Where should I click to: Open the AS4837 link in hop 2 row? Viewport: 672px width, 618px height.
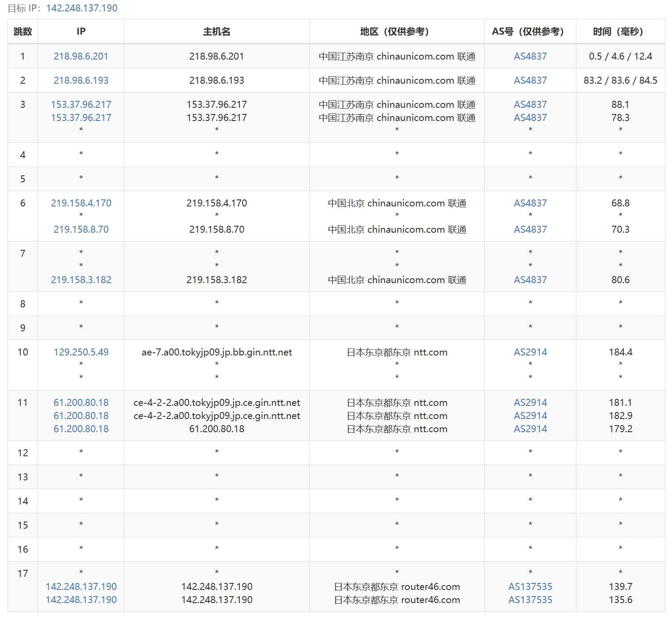(x=530, y=80)
